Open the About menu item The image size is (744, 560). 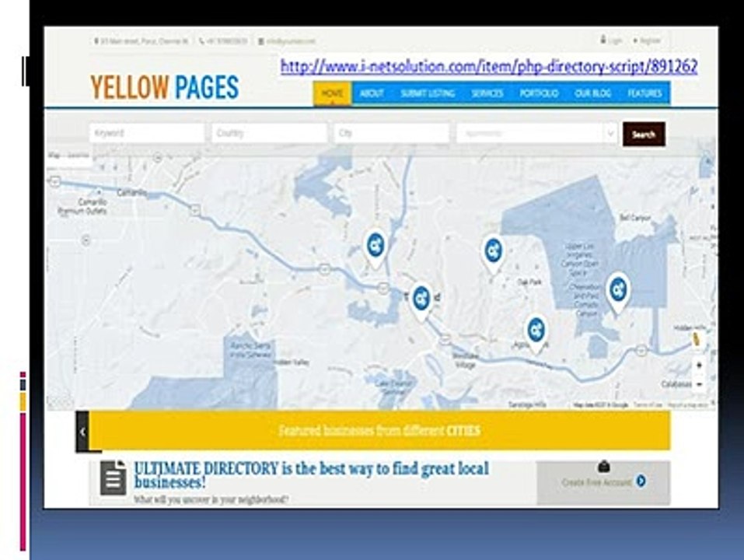click(x=372, y=93)
